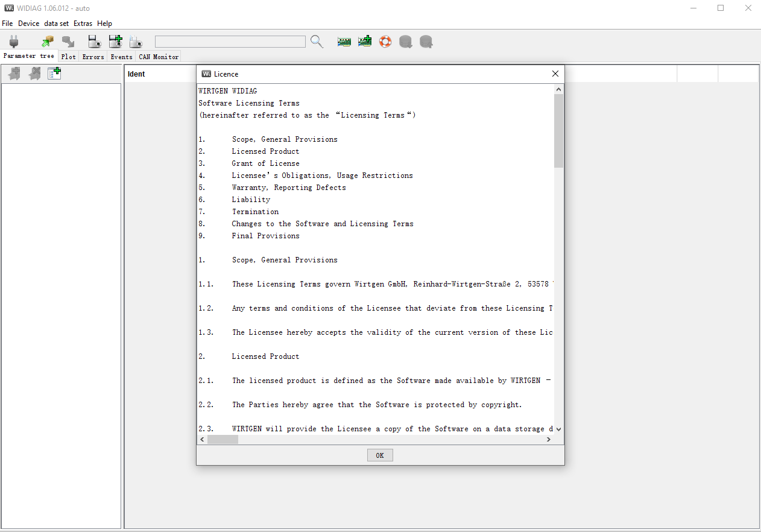
Task: Click the Ident column header
Action: click(136, 74)
